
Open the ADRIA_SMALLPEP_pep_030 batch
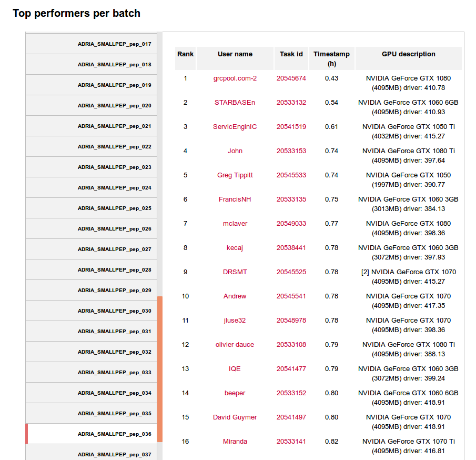click(x=114, y=311)
